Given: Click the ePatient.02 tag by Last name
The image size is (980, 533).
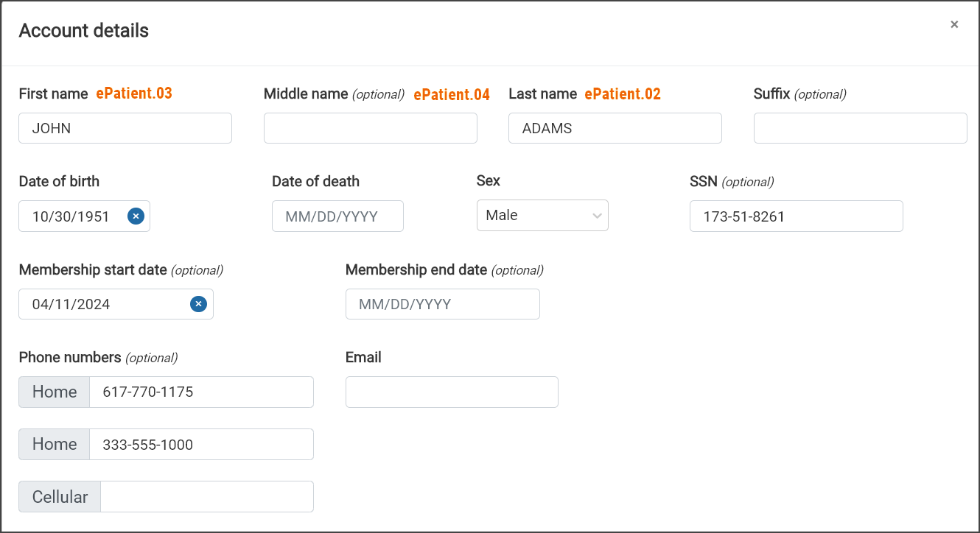Looking at the screenshot, I should click(623, 94).
